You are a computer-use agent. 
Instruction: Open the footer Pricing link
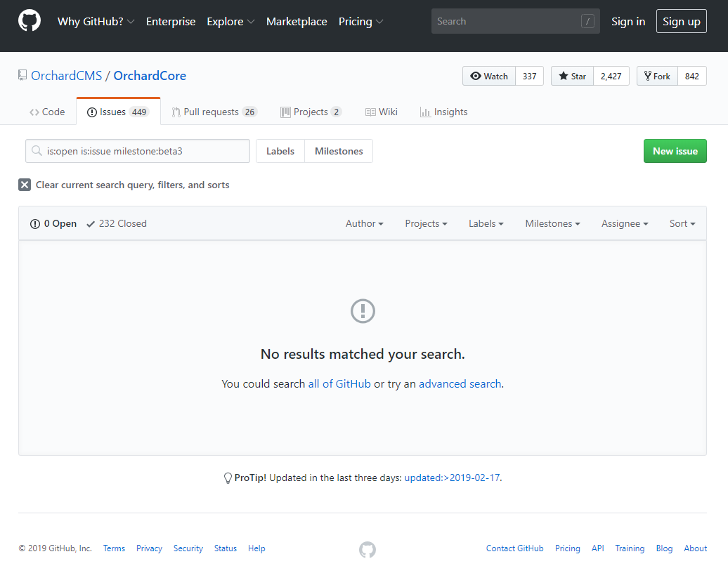[567, 548]
